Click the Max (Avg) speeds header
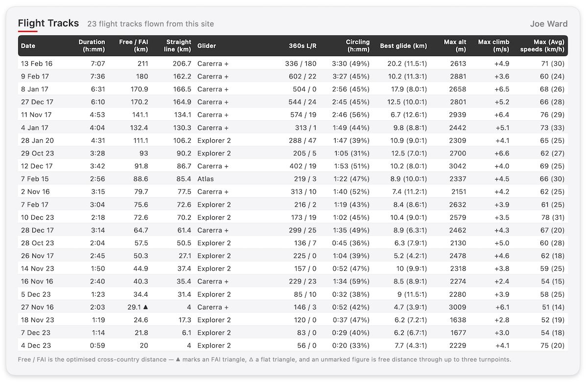This screenshot has height=383, width=588. 542,46
